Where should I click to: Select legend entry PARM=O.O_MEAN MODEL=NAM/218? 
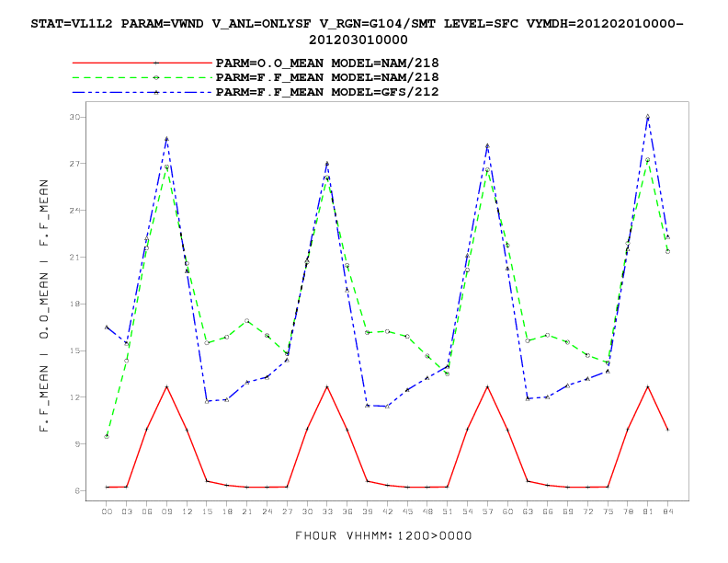point(327,63)
